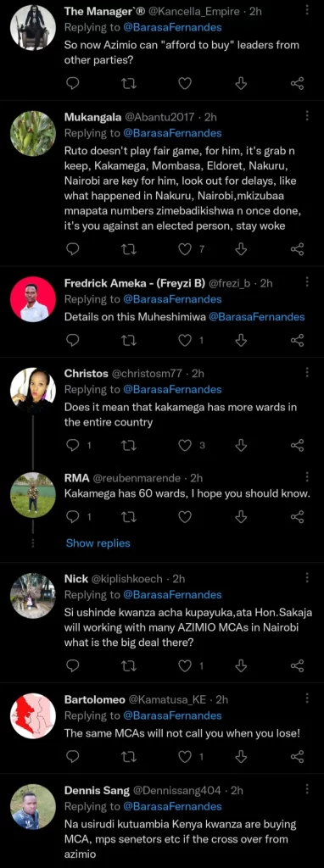
Task: Like RMA's Kakamega wards reply
Action: pos(185,516)
